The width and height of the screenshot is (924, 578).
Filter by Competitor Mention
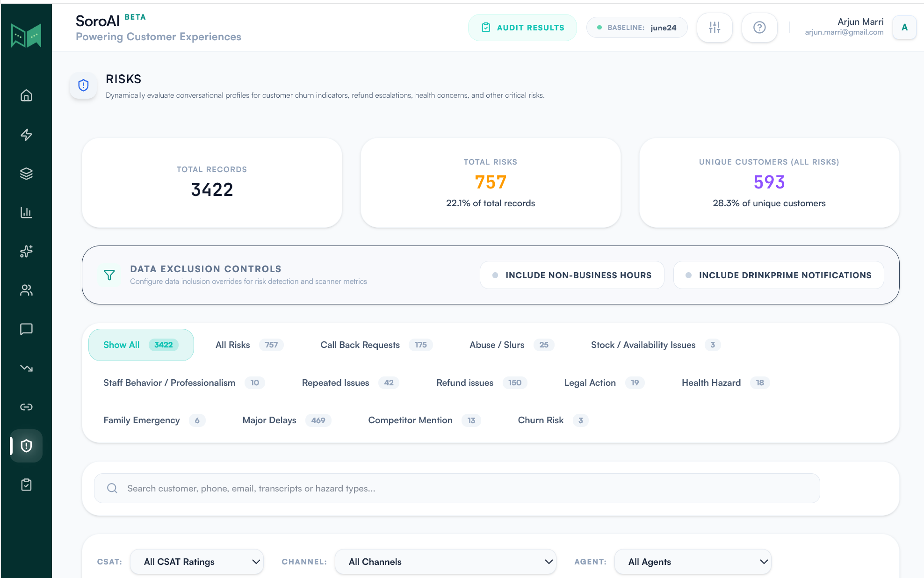tap(424, 420)
